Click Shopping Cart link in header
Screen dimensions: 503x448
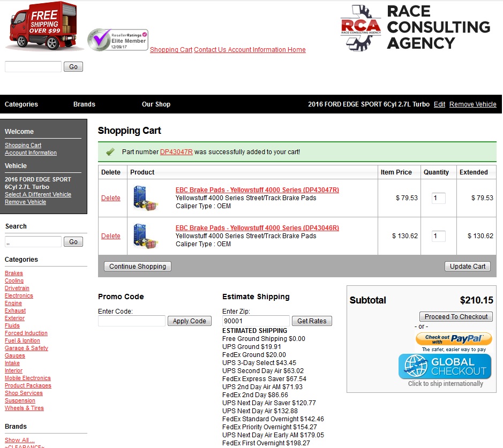pyautogui.click(x=171, y=50)
